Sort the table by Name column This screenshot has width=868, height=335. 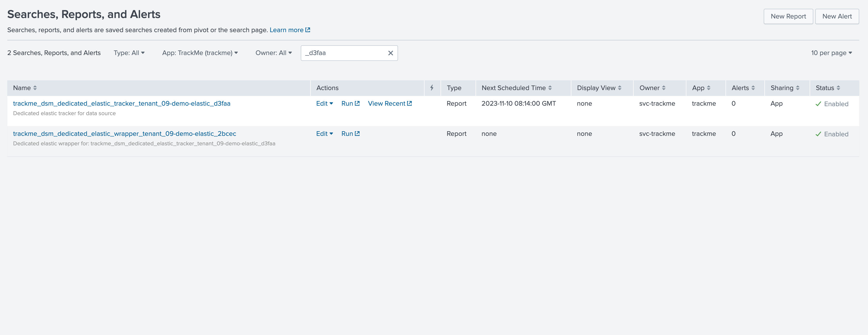click(x=25, y=88)
